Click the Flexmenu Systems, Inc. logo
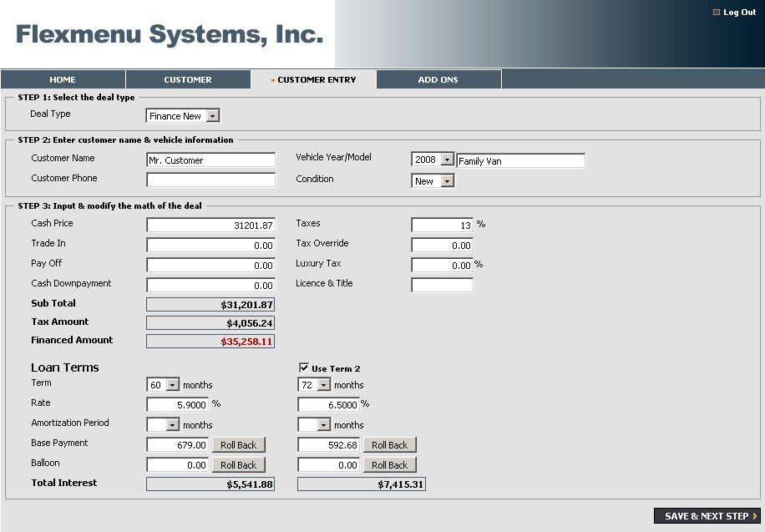765x532 pixels. pyautogui.click(x=170, y=34)
